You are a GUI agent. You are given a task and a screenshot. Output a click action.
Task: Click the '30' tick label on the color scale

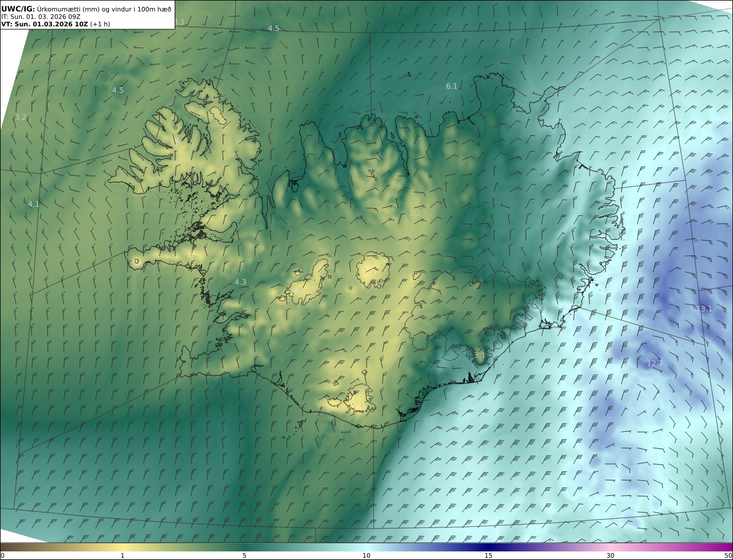click(610, 555)
